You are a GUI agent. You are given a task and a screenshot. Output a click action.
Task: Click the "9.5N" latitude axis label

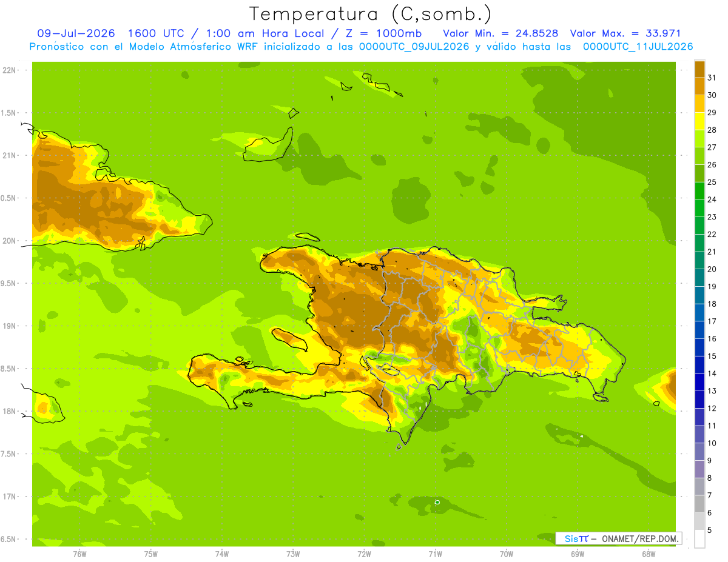[x=8, y=283]
